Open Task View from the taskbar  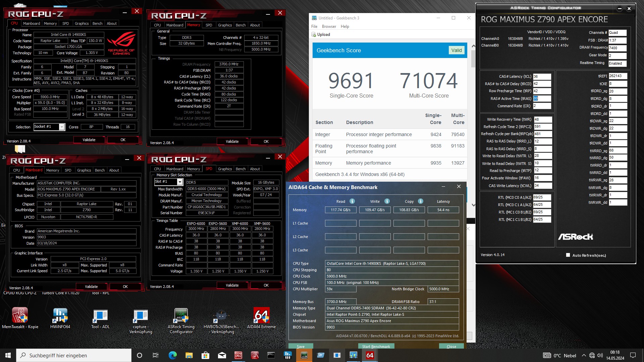156,355
